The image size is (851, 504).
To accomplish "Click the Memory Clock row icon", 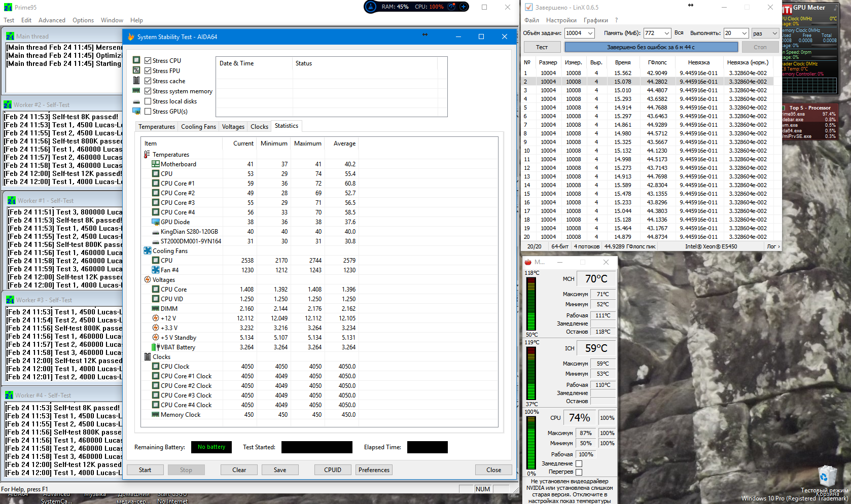I will coord(156,414).
